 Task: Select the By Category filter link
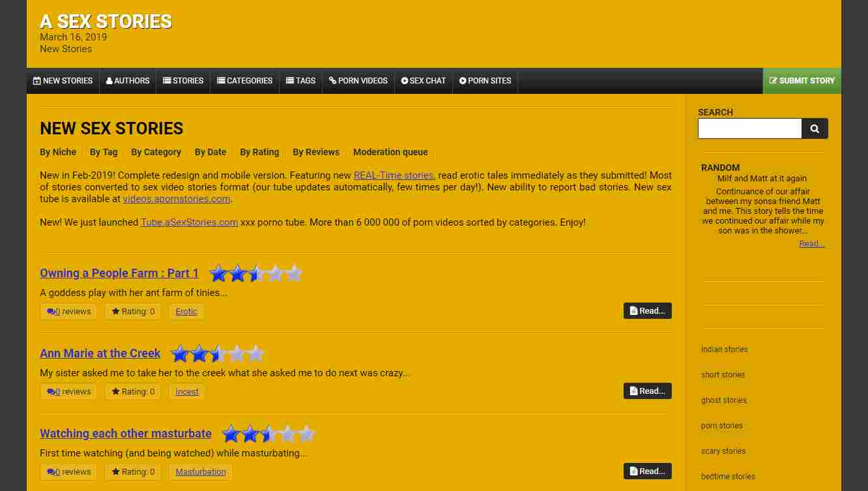coord(156,152)
